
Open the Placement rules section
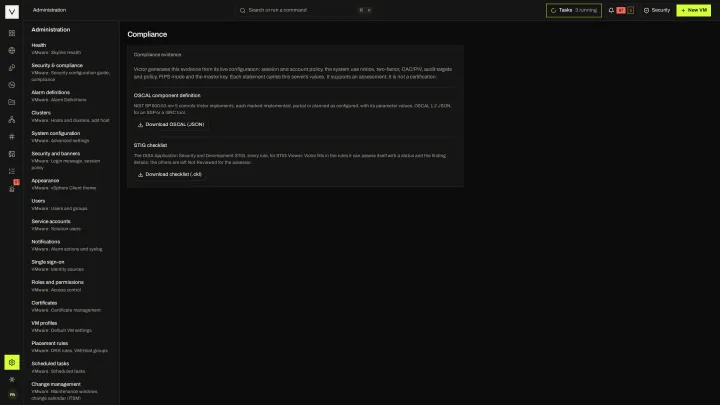point(71,347)
